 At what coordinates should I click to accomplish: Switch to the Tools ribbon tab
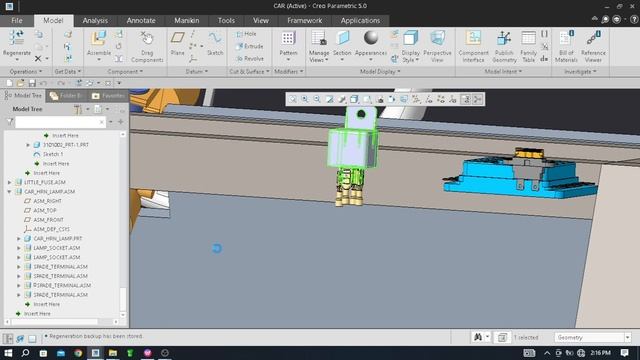point(226,20)
